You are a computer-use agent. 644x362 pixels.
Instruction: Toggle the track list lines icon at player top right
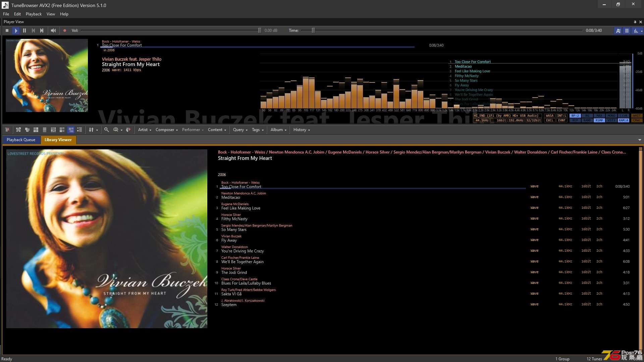coord(627,31)
